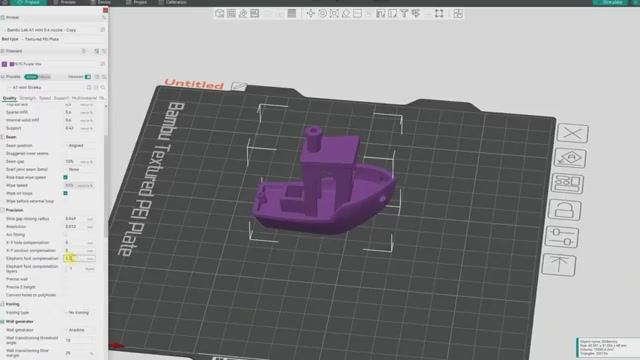
Task: Open Ironing type No ironing dropdown
Action: point(80,313)
